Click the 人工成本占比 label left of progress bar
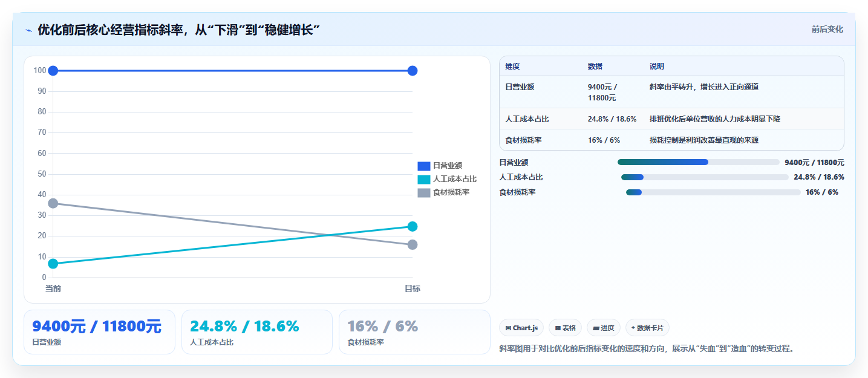The height and width of the screenshot is (378, 868). pos(521,177)
